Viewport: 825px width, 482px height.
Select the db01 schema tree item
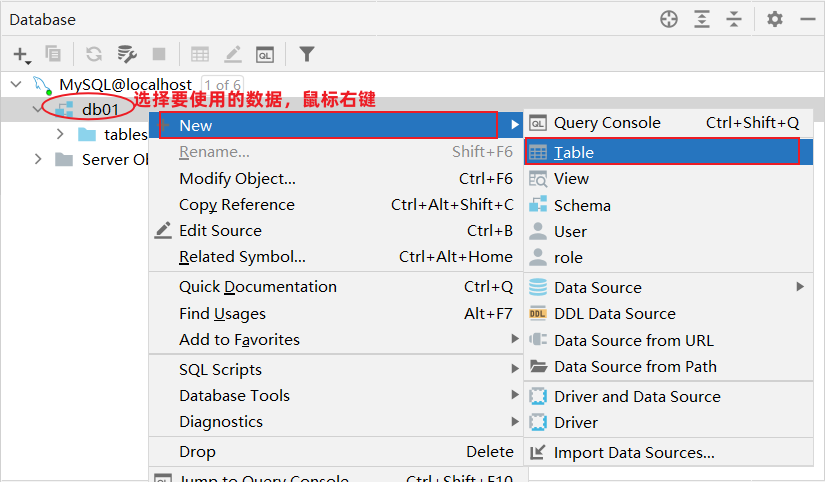click(100, 109)
